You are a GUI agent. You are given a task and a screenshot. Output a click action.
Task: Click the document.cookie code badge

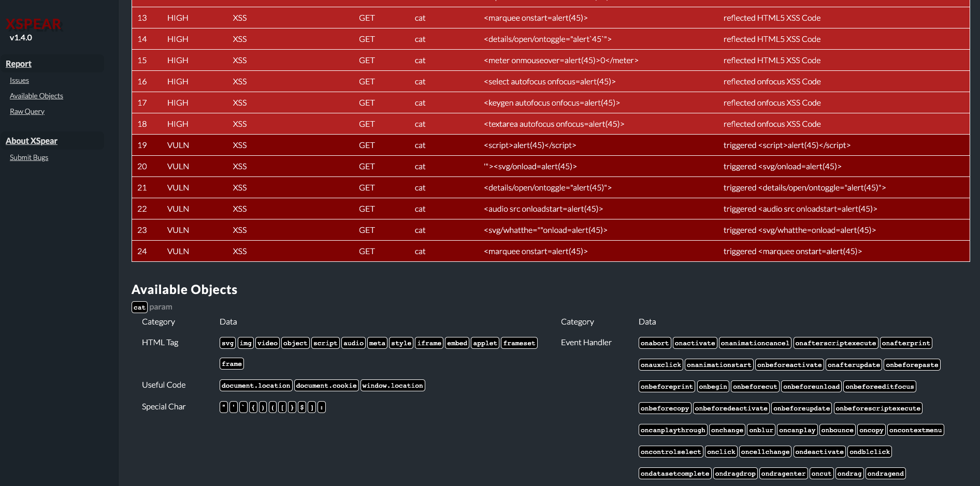[326, 386]
